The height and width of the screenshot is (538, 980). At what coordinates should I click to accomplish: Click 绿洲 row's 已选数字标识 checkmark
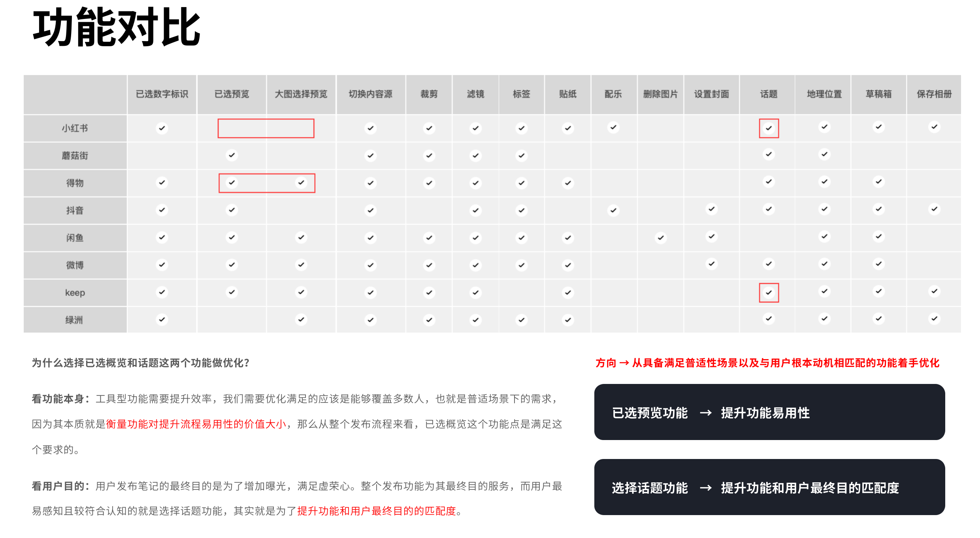click(x=162, y=319)
